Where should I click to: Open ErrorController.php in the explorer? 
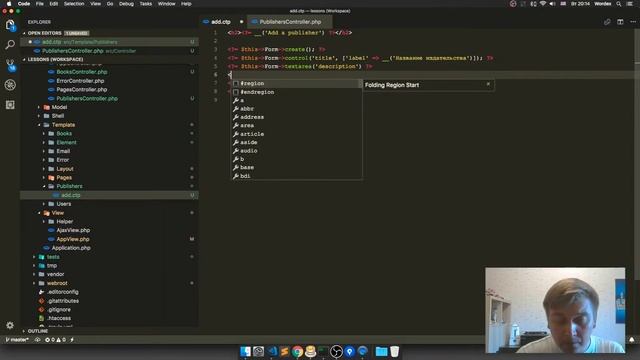click(x=80, y=81)
